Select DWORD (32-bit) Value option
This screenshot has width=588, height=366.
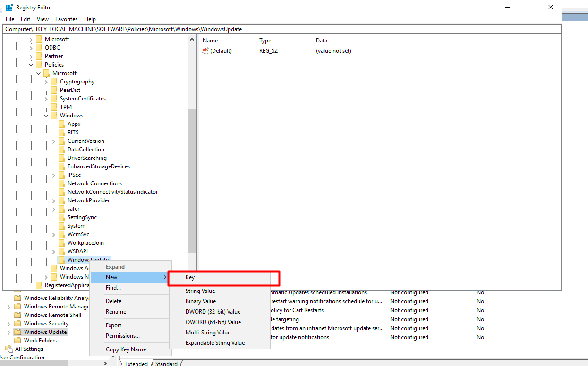(213, 312)
